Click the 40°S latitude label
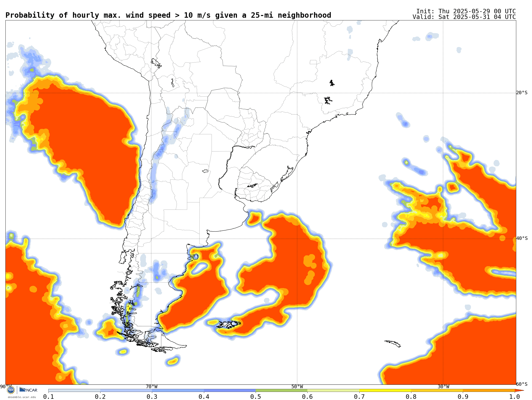The height and width of the screenshot is (400, 532). (522, 238)
